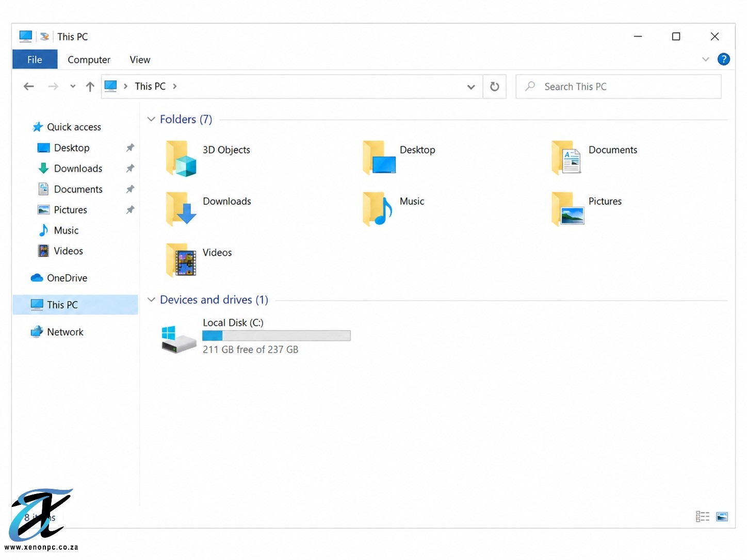Open the recent locations dropdown arrow
Screen dimensions: 747x560
coord(73,87)
